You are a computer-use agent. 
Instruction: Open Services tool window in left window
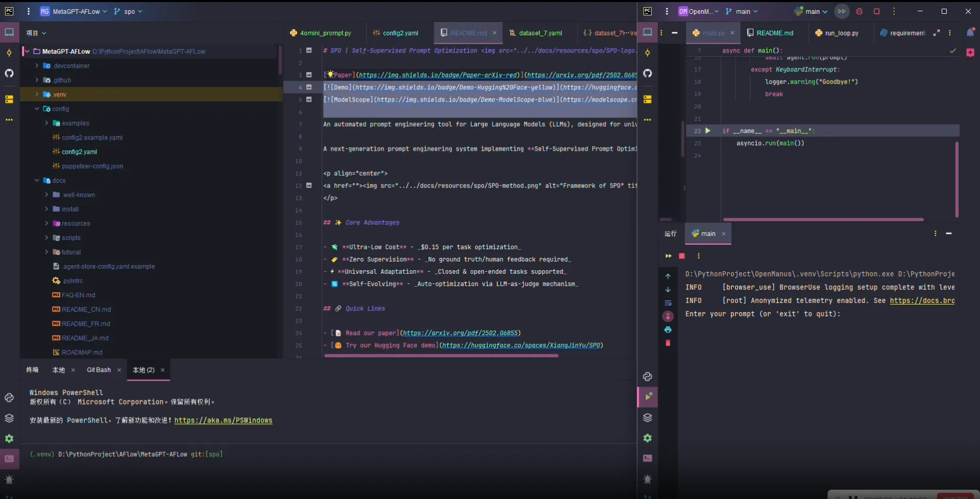[x=9, y=439]
